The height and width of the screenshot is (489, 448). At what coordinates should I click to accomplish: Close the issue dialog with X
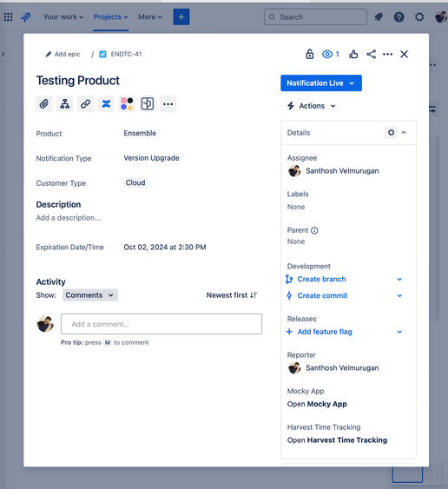[x=404, y=54]
